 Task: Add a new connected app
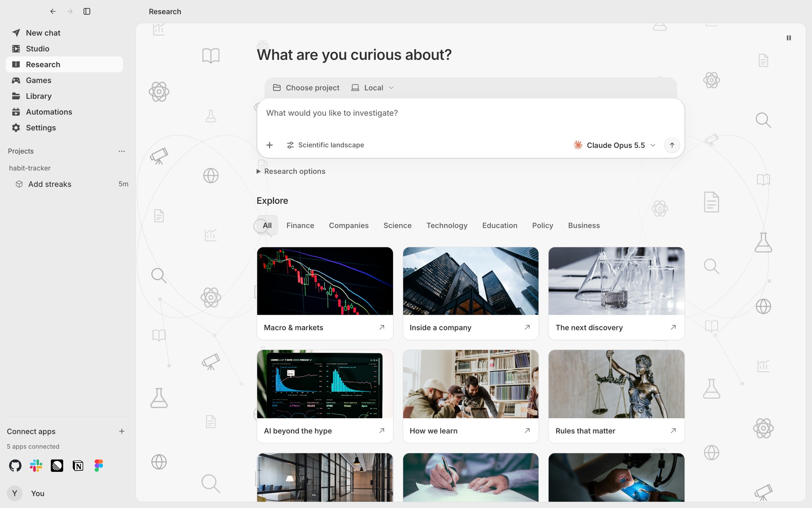tap(121, 431)
